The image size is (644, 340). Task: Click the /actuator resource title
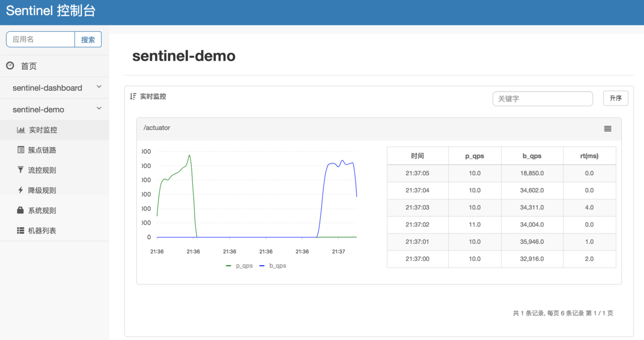coord(157,128)
